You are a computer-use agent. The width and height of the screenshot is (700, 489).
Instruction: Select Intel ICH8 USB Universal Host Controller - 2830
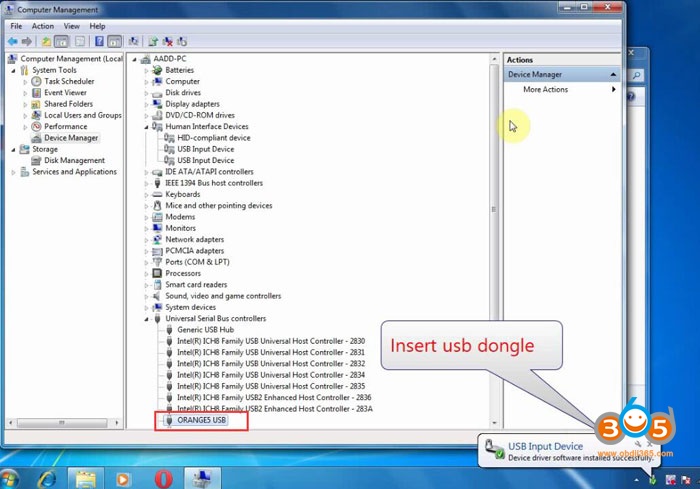pyautogui.click(x=271, y=341)
